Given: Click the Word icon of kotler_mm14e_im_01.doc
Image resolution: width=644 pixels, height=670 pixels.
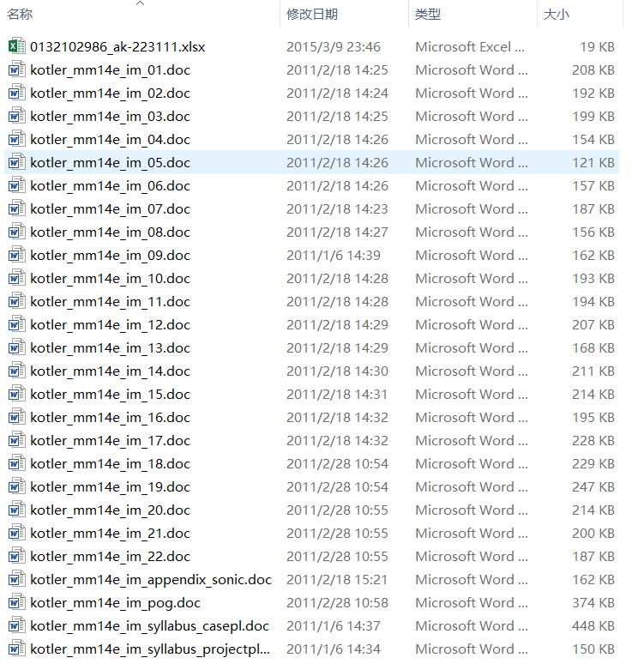Looking at the screenshot, I should (16, 69).
